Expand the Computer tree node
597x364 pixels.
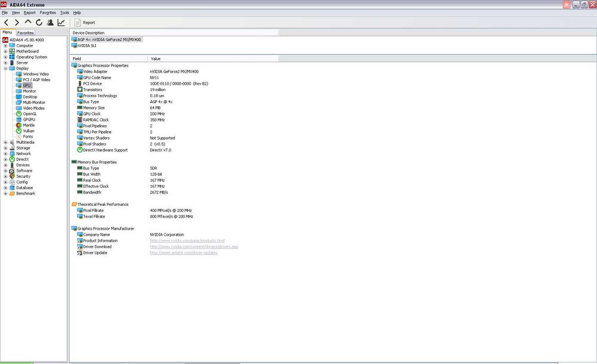click(5, 46)
